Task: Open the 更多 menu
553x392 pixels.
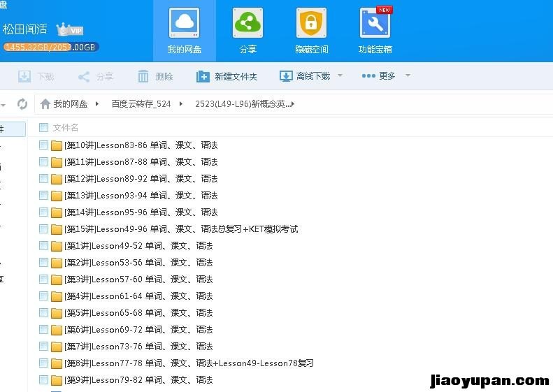Action: (x=378, y=75)
